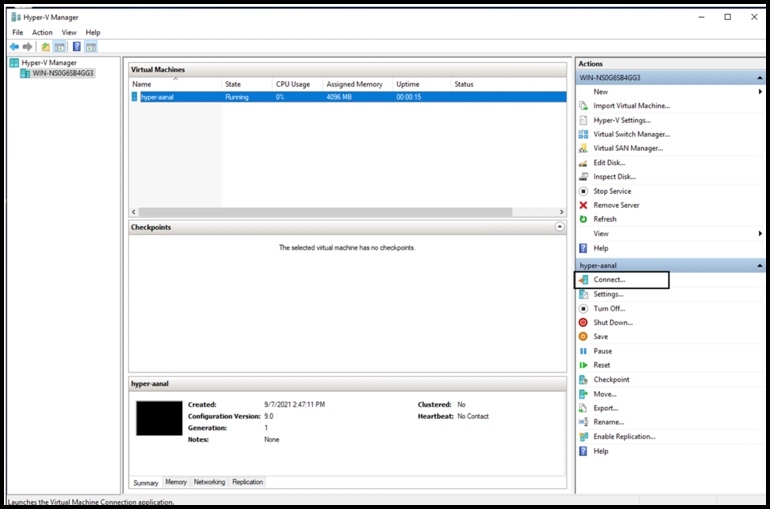This screenshot has width=770, height=509.
Task: Sort by the Uptime column header
Action: tap(421, 84)
